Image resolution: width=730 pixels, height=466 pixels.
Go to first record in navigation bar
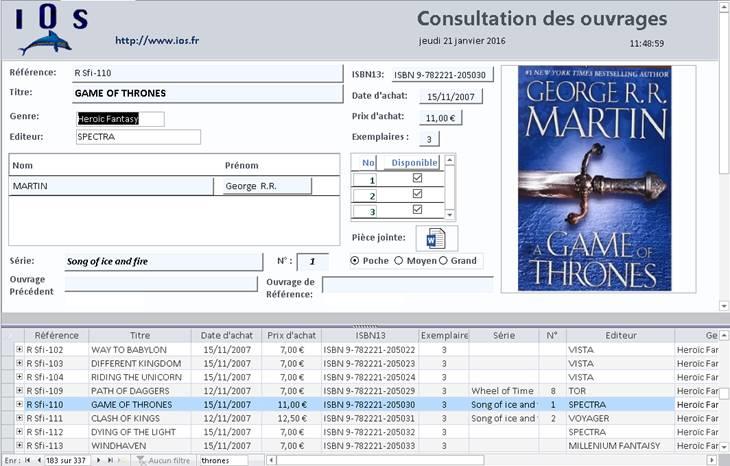click(x=27, y=460)
